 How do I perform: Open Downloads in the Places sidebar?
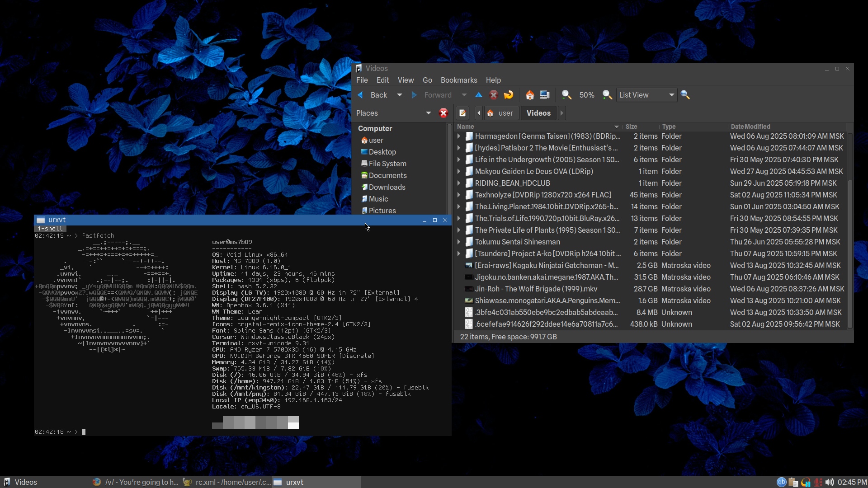pos(387,187)
